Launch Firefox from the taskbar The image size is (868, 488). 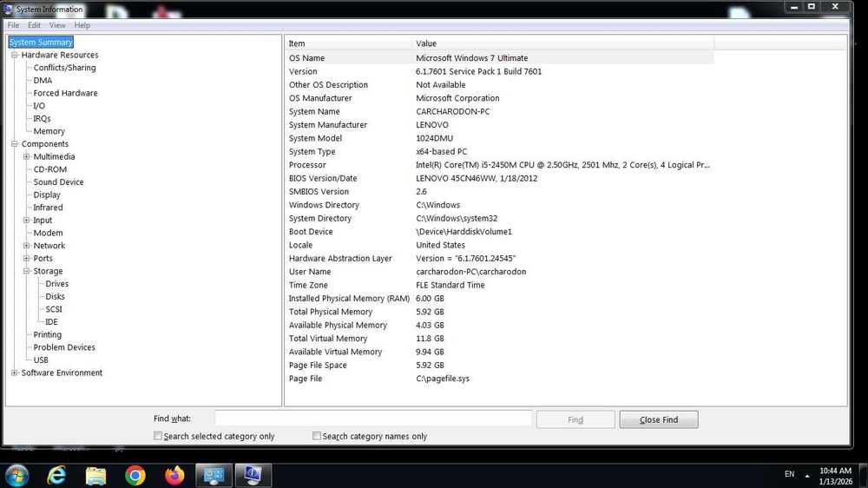pos(174,475)
